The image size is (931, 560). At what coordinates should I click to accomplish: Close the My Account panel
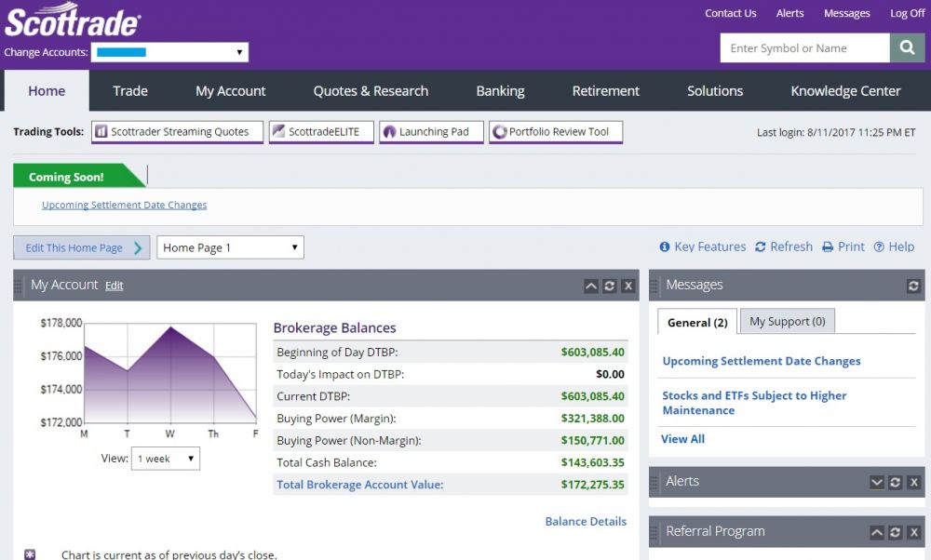coord(628,286)
